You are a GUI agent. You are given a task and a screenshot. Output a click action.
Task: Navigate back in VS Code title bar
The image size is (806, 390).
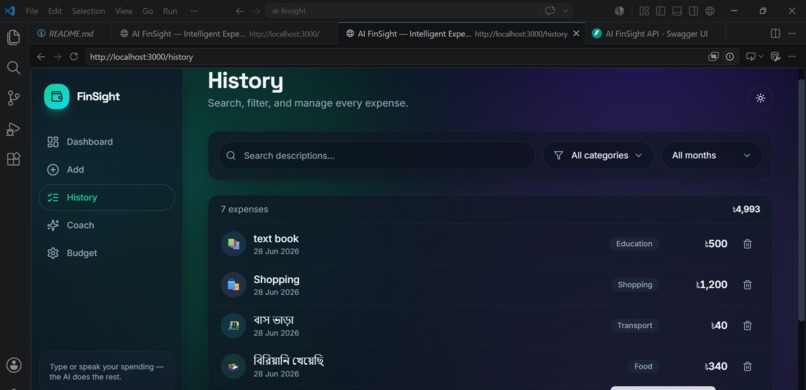pos(240,11)
